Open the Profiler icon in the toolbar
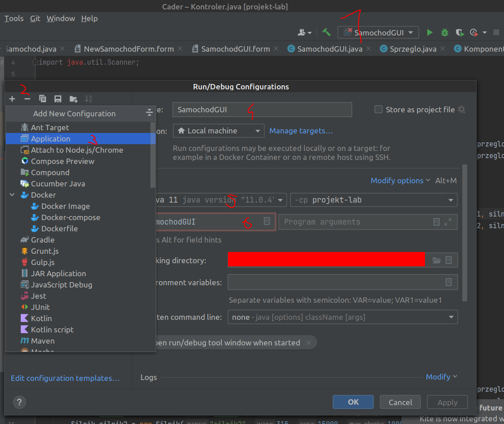The image size is (504, 424). coord(474,32)
